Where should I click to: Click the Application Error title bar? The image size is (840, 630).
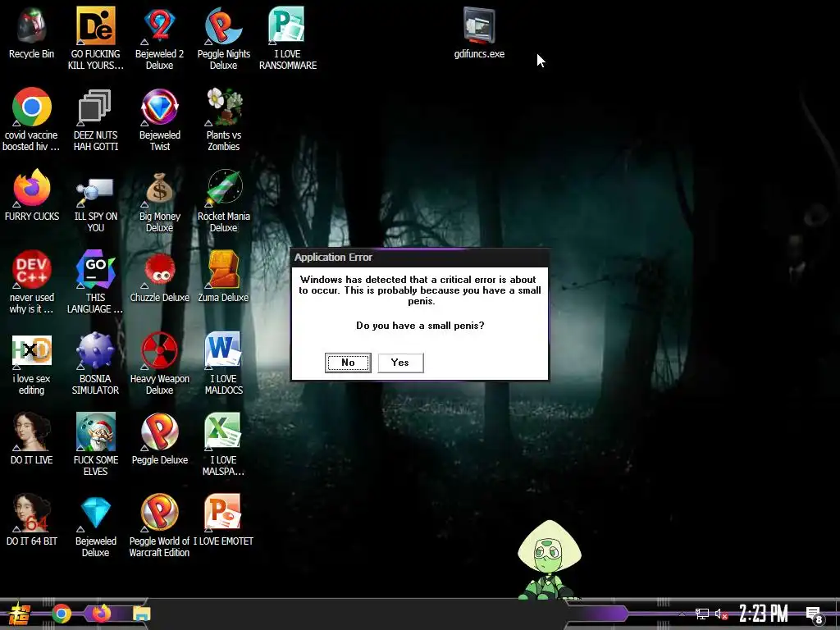(419, 257)
